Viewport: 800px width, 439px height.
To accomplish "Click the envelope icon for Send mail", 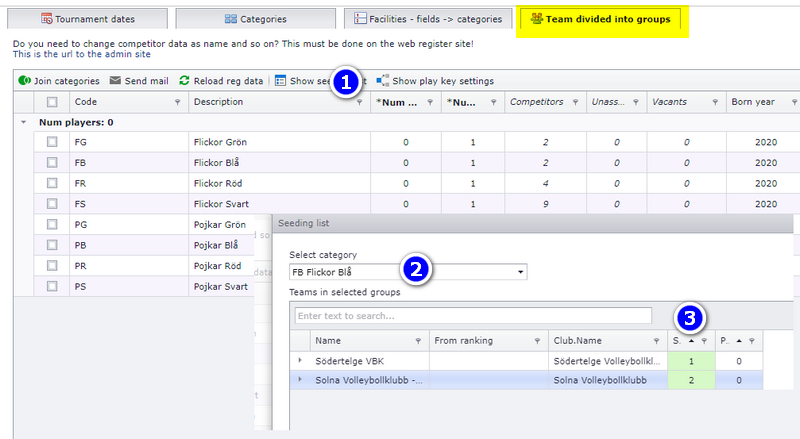I will (x=115, y=80).
